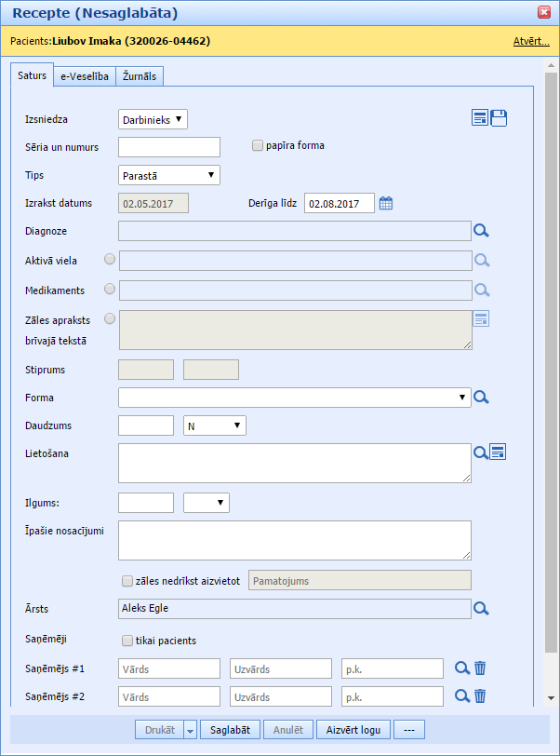Expand the Daudzums unit dropdown
560x756 pixels.
coord(214,425)
